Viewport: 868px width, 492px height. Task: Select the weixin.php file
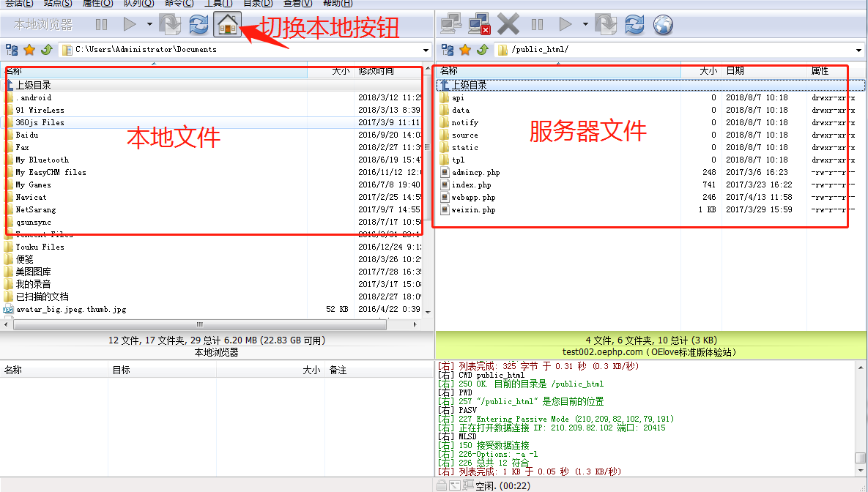tap(473, 209)
